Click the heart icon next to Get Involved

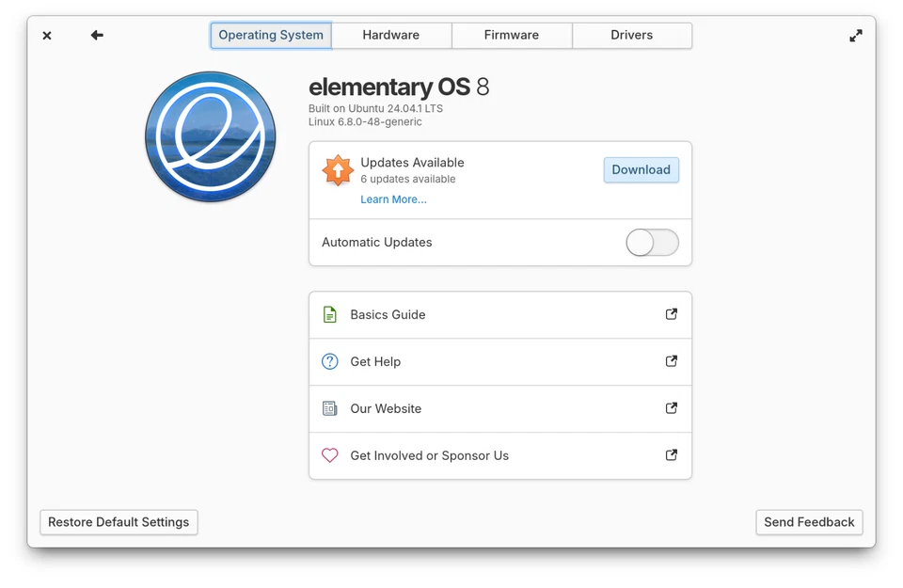pos(329,455)
